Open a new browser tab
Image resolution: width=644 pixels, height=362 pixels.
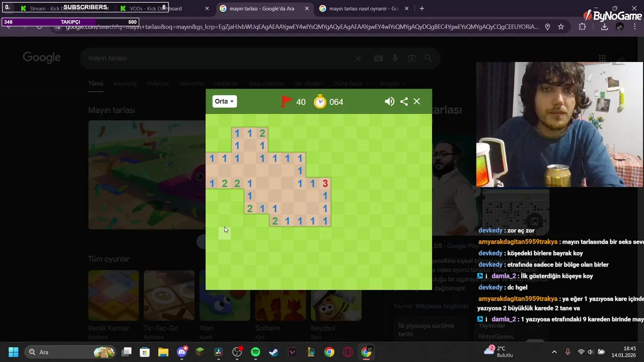tap(422, 9)
